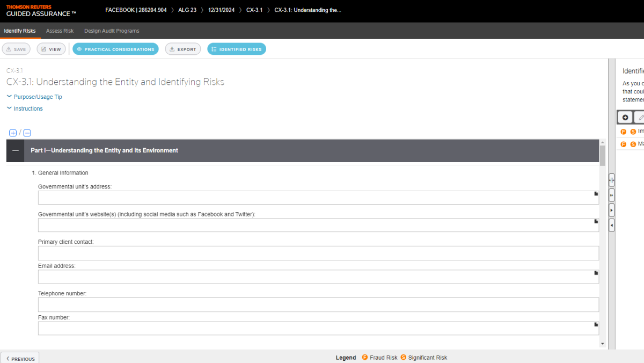
Task: Click the double-arrow panel expand icon
Action: pyautogui.click(x=612, y=195)
